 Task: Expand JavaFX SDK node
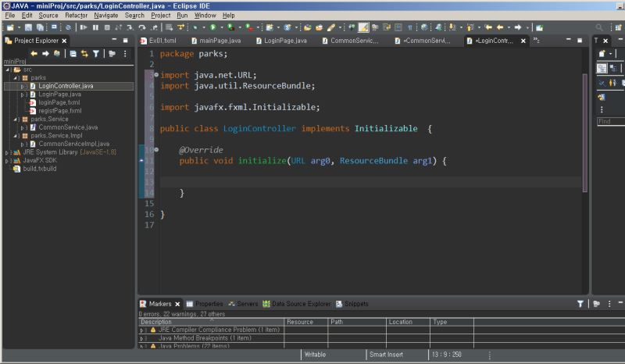click(x=6, y=161)
